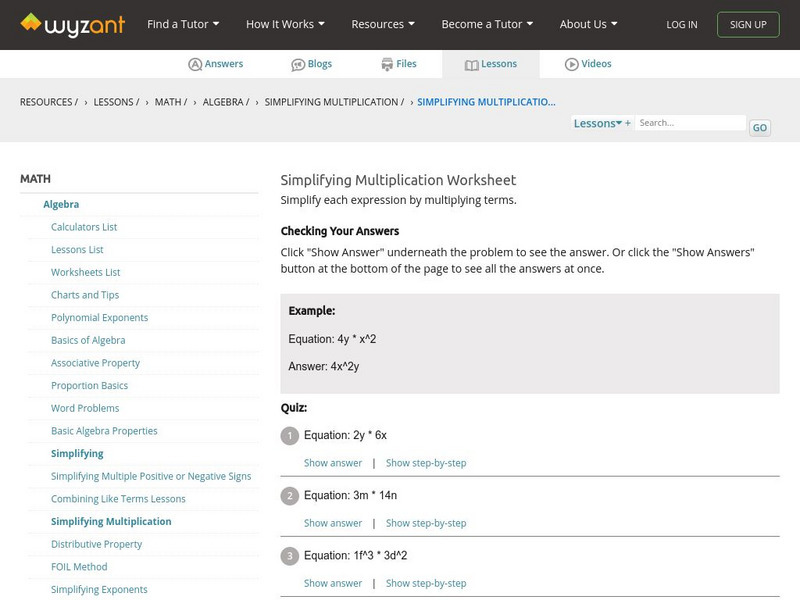Screen dimensions: 800x600
Task: Show step-by-step for equation 3m * 14n
Action: [x=426, y=523]
